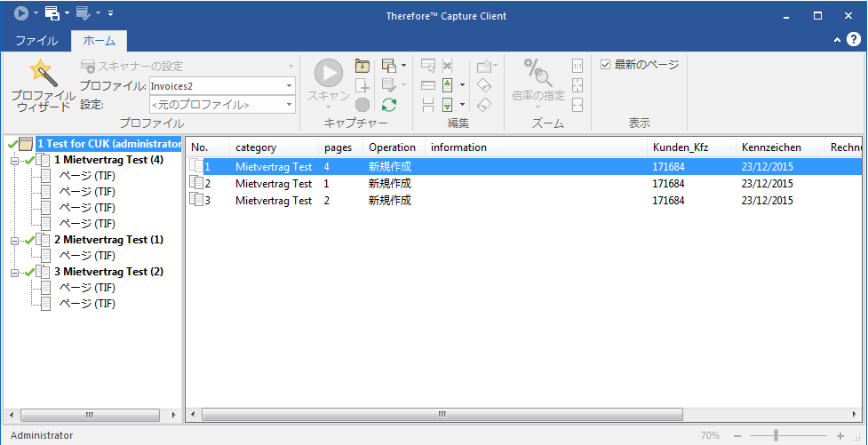868x445 pixels.
Task: Click the delete page X icon in 編集
Action: [x=447, y=66]
